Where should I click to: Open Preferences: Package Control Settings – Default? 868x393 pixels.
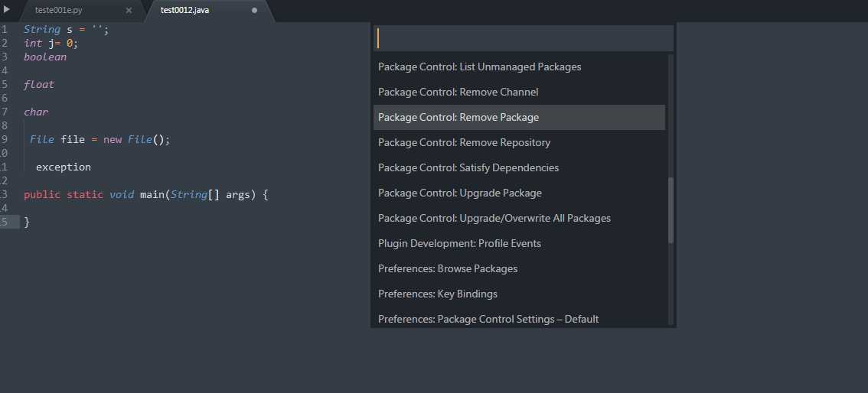coord(488,320)
